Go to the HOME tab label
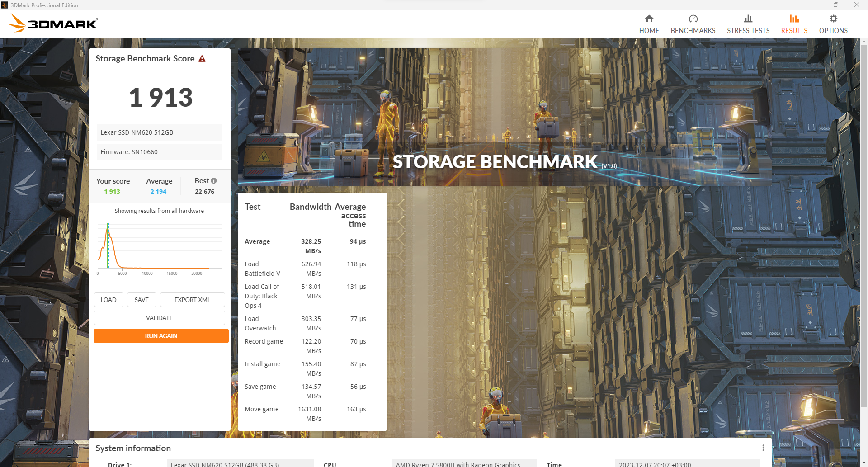 pos(649,31)
